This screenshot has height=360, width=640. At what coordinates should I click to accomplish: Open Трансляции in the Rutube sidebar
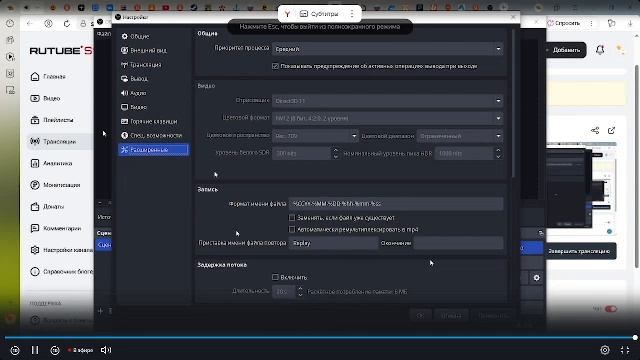pyautogui.click(x=59, y=142)
